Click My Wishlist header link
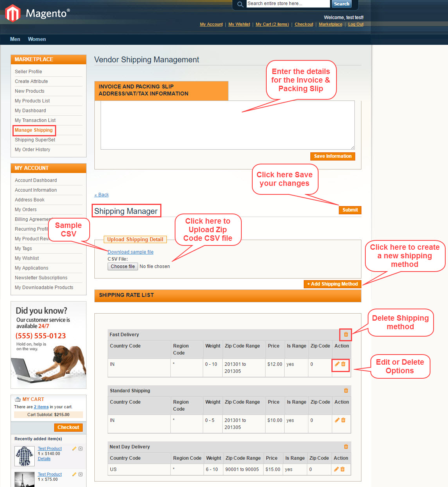448x487 pixels. pos(239,24)
